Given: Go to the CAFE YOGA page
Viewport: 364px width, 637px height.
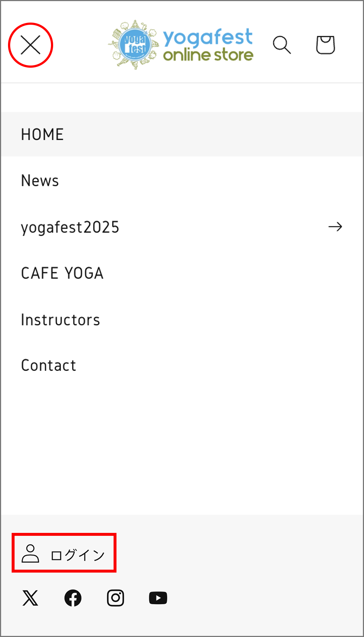Looking at the screenshot, I should [182, 273].
